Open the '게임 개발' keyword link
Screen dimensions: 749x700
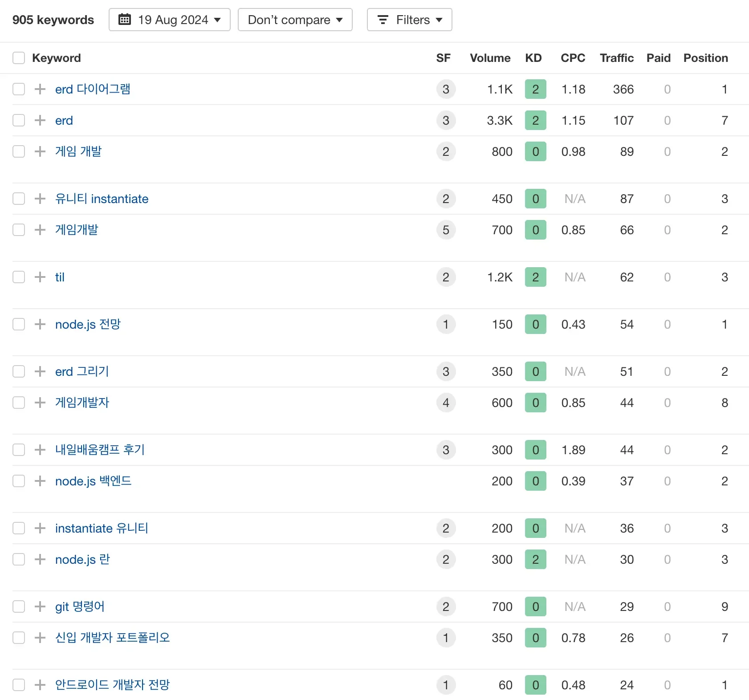(x=78, y=151)
